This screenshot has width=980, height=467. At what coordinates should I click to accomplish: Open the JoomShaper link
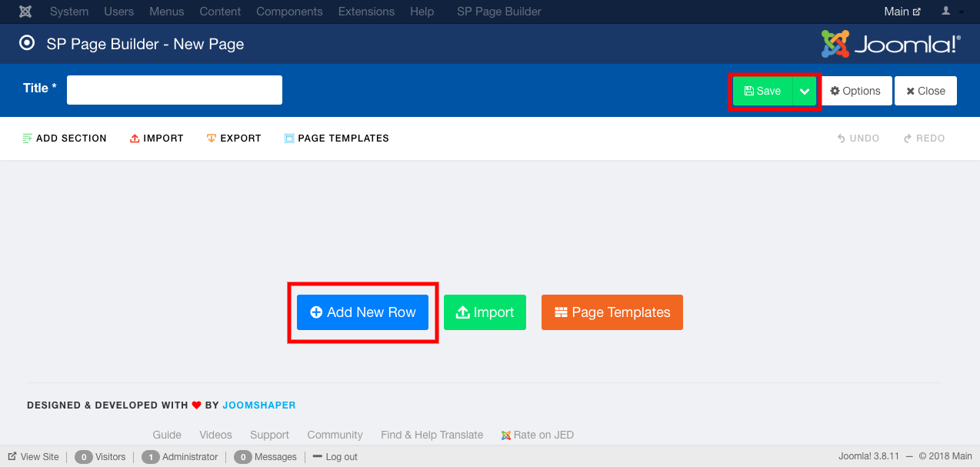pyautogui.click(x=259, y=405)
